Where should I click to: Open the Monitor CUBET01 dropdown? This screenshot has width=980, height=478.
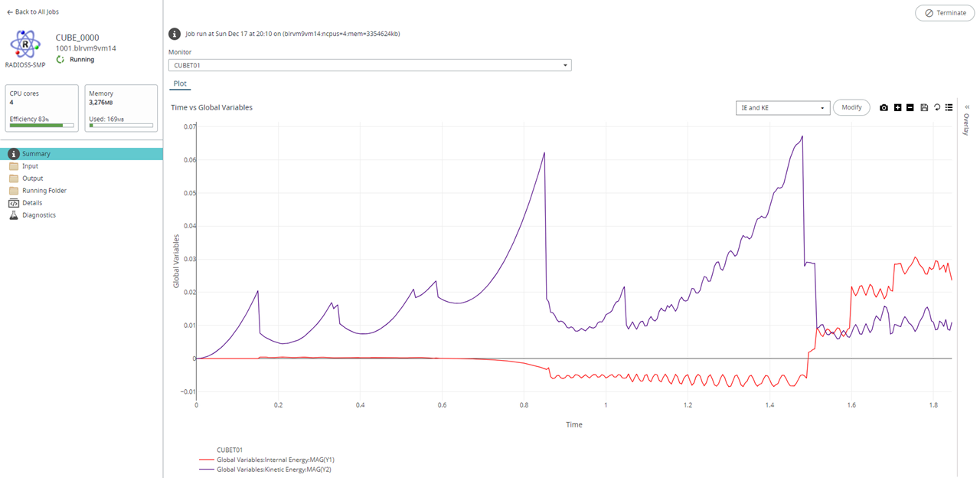370,65
